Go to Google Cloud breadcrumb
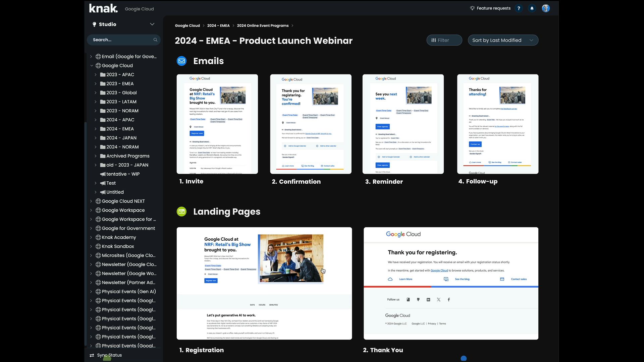 pyautogui.click(x=187, y=25)
